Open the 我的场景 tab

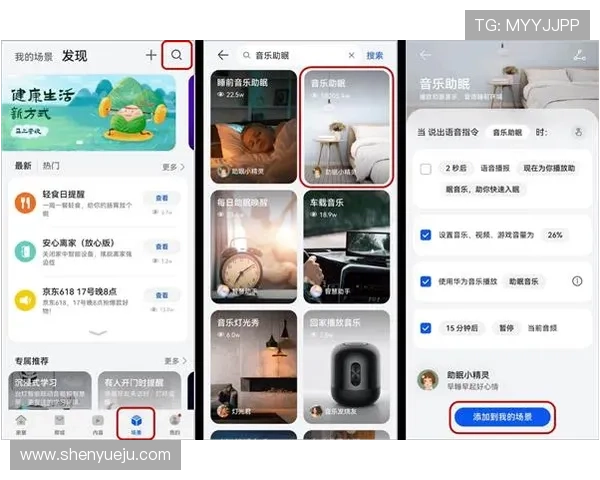(x=34, y=57)
